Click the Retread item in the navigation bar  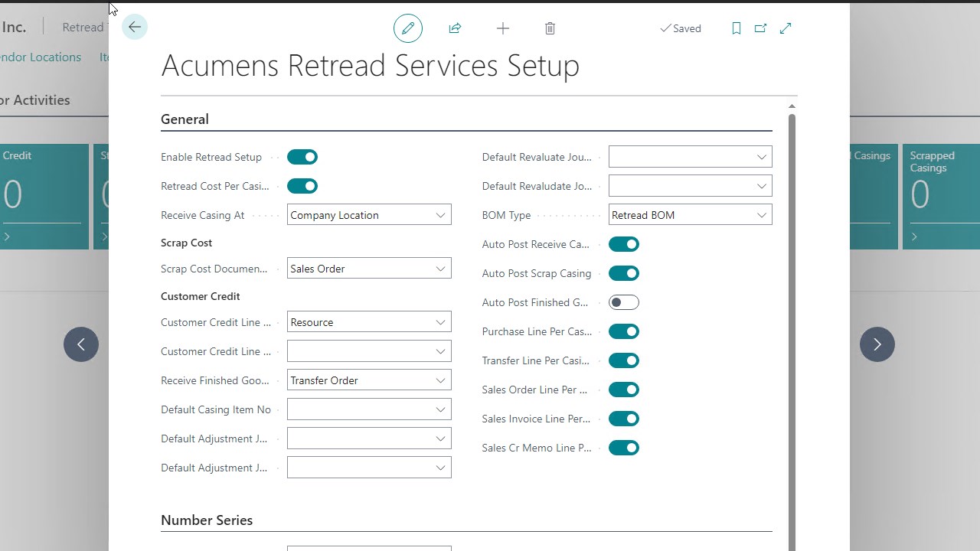coord(83,26)
